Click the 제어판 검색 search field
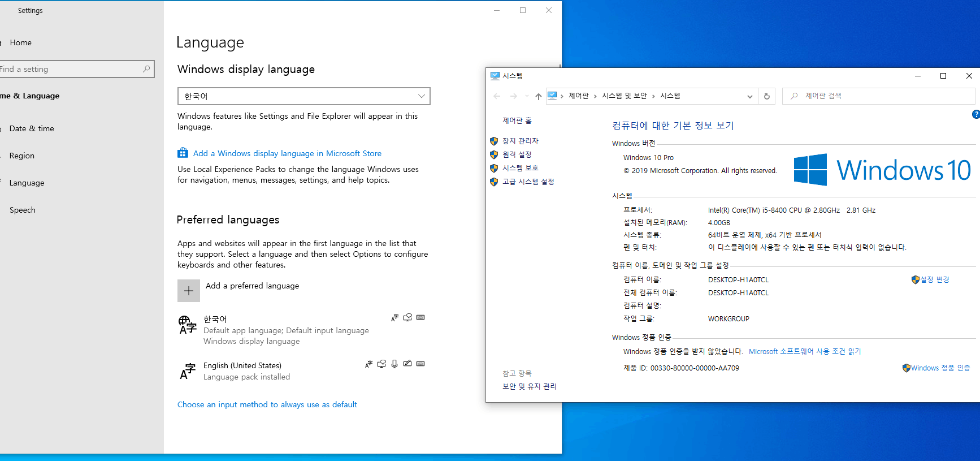Viewport: 980px width, 461px height. click(879, 96)
